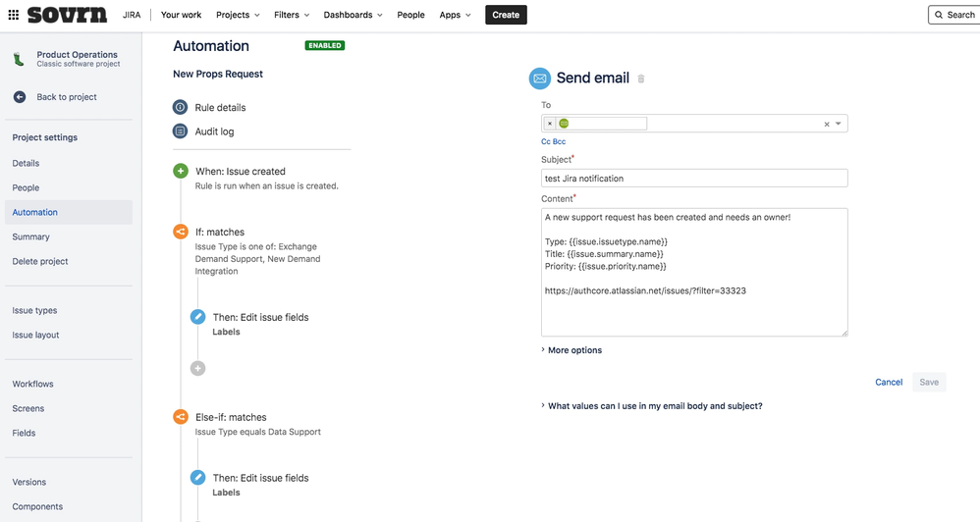Click the Bcc link
The image size is (980, 522).
click(560, 141)
